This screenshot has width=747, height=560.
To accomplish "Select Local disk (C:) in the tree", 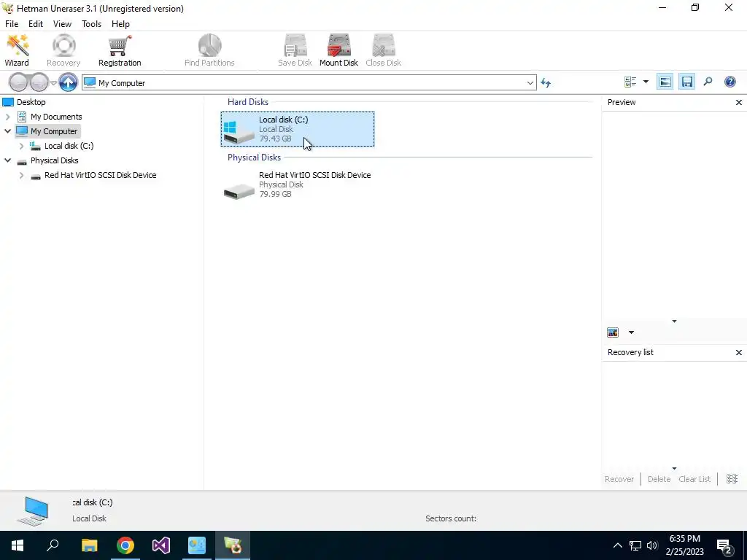I will [69, 146].
